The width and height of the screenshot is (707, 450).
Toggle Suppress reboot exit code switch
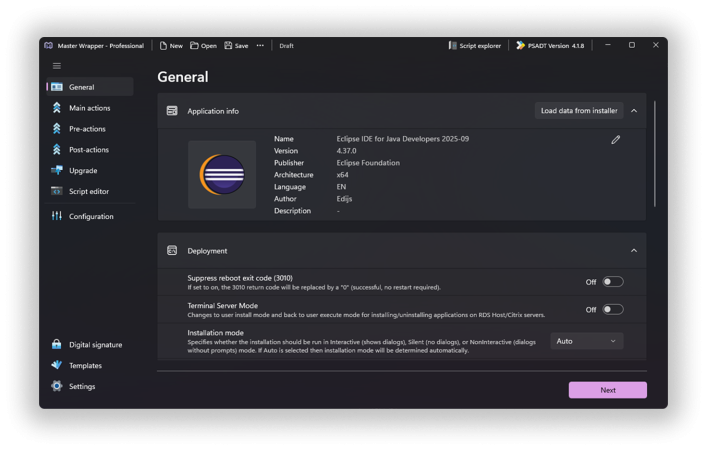(x=612, y=282)
